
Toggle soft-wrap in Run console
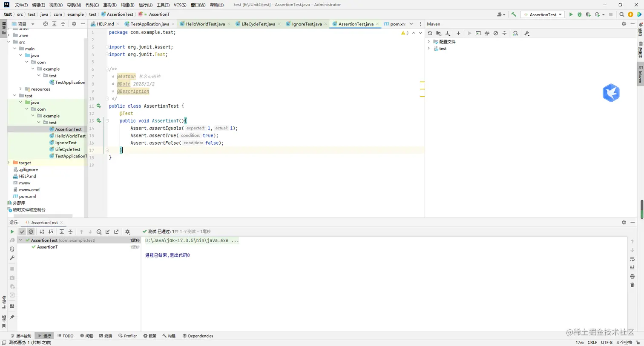click(x=632, y=259)
